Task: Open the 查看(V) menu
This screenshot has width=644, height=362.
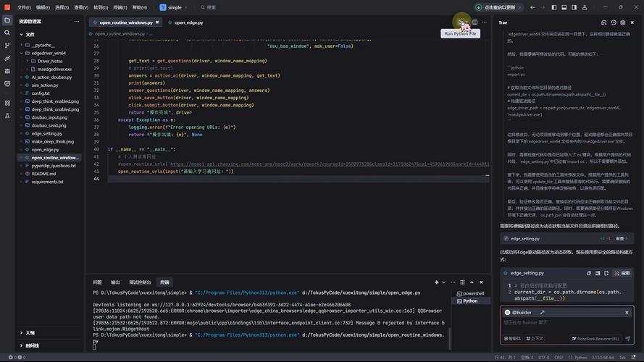Action: [81, 7]
